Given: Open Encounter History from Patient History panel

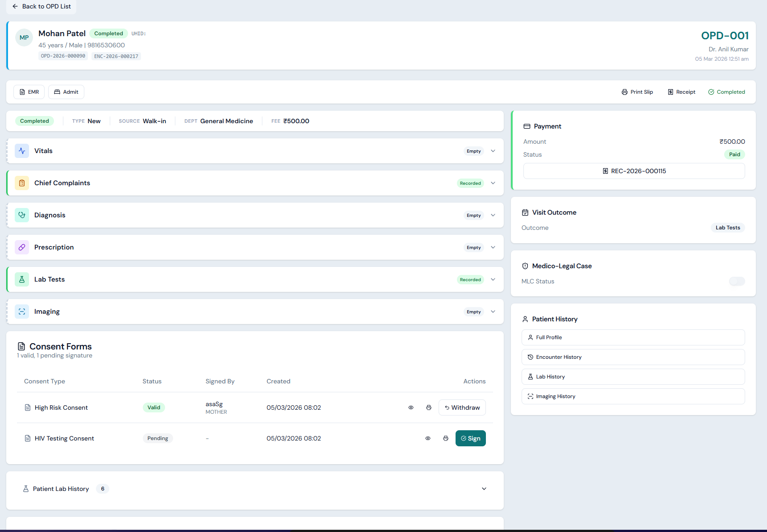Looking at the screenshot, I should [x=633, y=357].
